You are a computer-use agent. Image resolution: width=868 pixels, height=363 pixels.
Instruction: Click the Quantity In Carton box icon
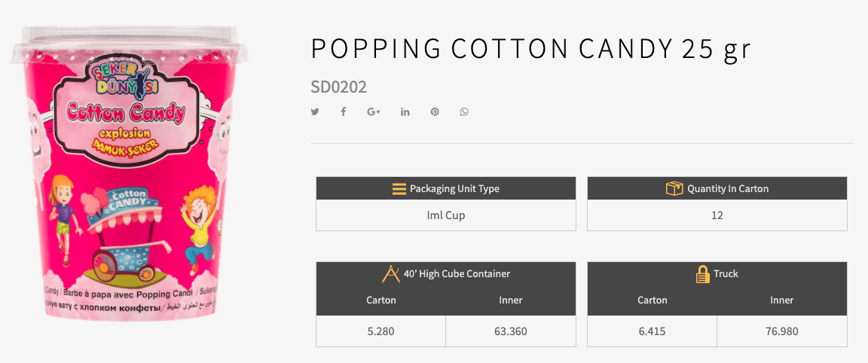coord(674,189)
